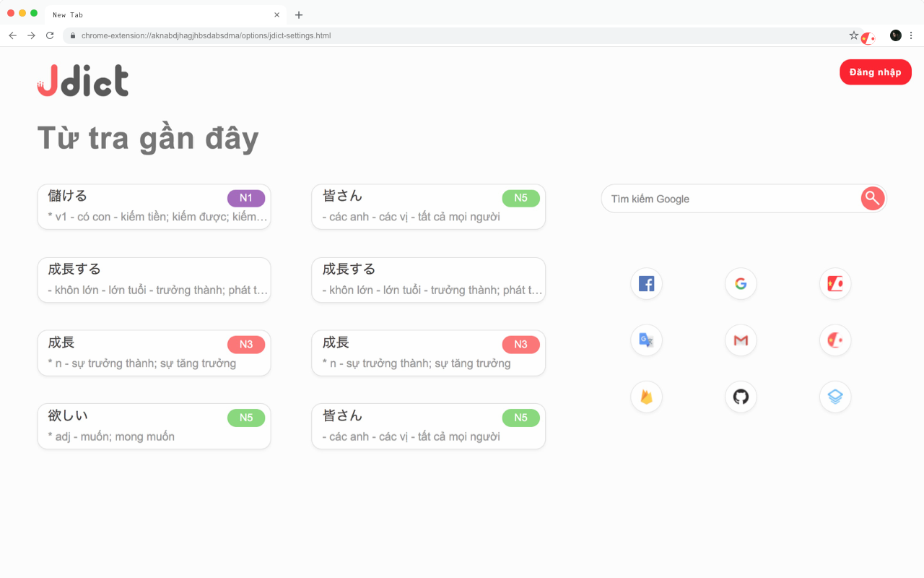
Task: Open the 皆さん card beside the 儲ける card
Action: tap(429, 207)
